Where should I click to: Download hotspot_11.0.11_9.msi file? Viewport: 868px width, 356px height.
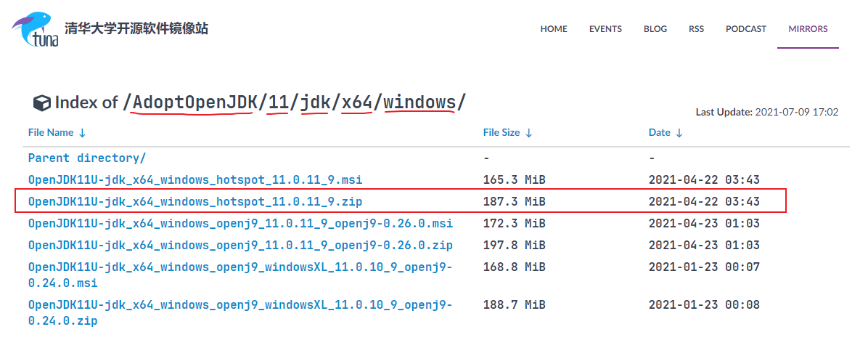[x=195, y=180]
